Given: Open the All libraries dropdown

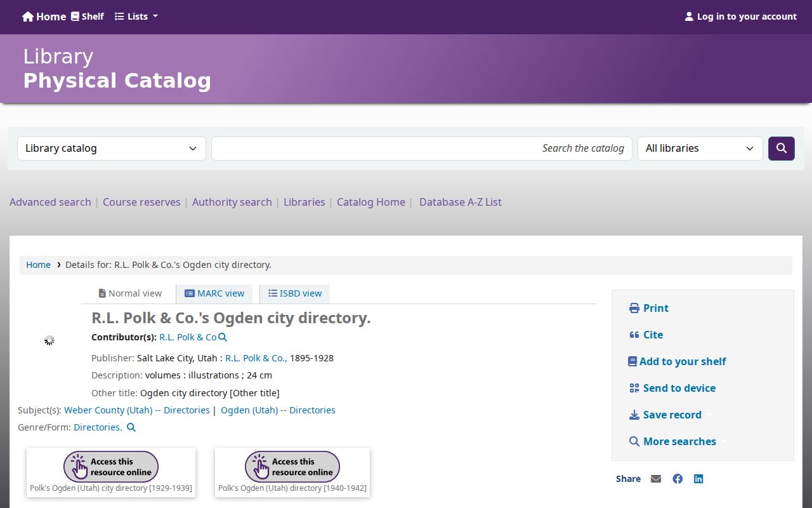Looking at the screenshot, I should [x=700, y=149].
